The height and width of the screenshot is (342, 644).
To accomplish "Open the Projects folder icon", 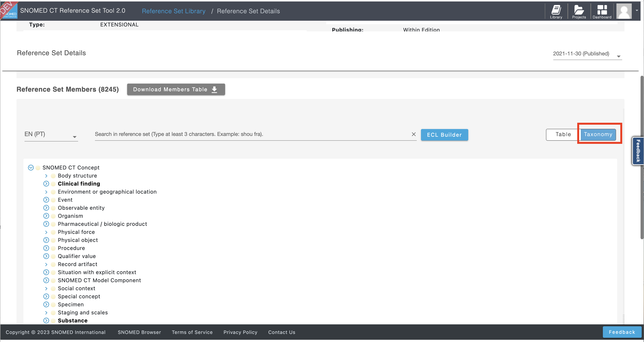I will (x=579, y=11).
